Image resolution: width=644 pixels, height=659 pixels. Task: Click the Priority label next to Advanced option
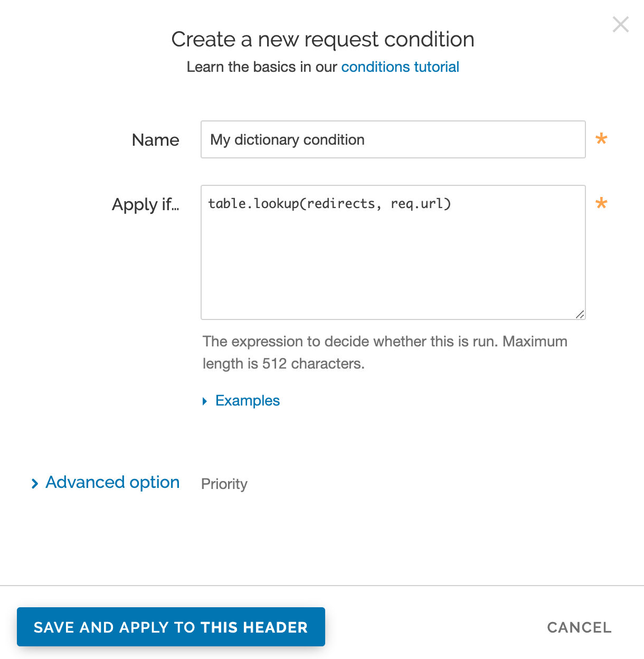pyautogui.click(x=224, y=483)
